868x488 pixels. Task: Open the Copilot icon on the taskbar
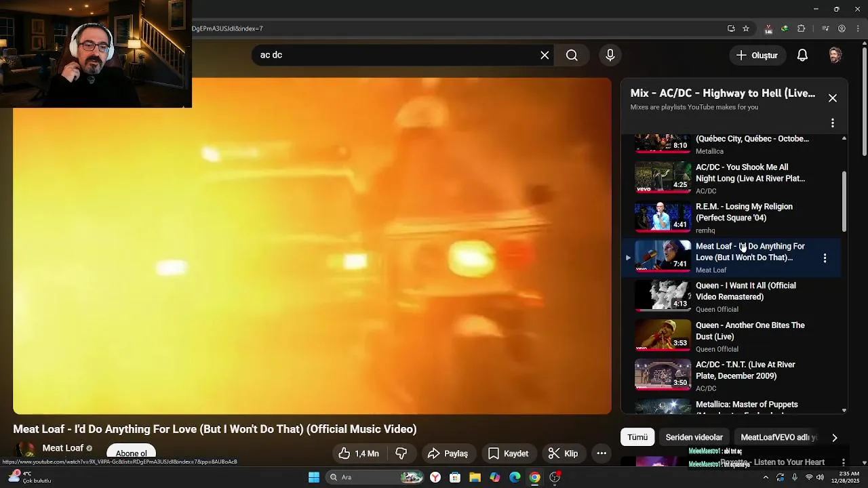495,477
